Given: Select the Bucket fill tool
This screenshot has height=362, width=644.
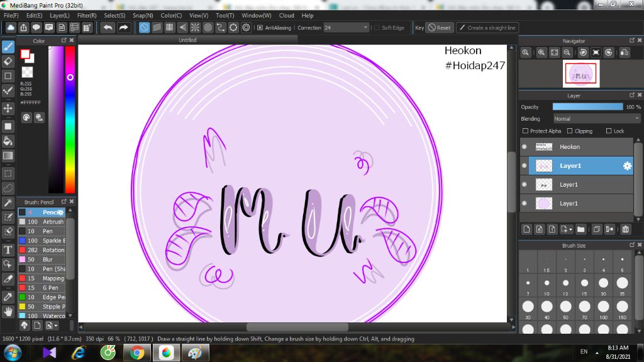Looking at the screenshot, I should (x=8, y=141).
